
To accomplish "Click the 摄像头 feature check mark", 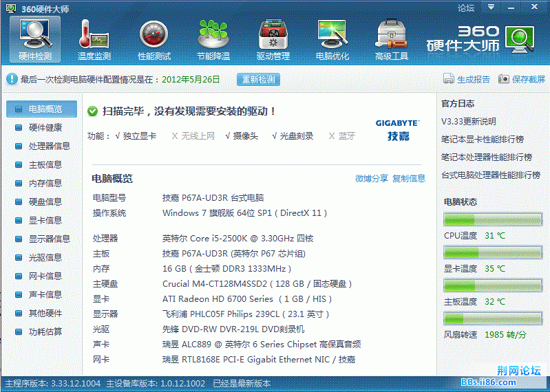I will pyautogui.click(x=228, y=136).
